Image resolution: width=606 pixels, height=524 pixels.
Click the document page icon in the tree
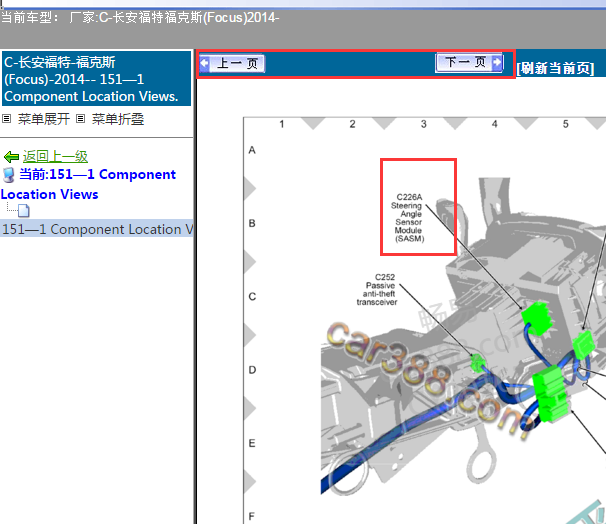[x=24, y=211]
